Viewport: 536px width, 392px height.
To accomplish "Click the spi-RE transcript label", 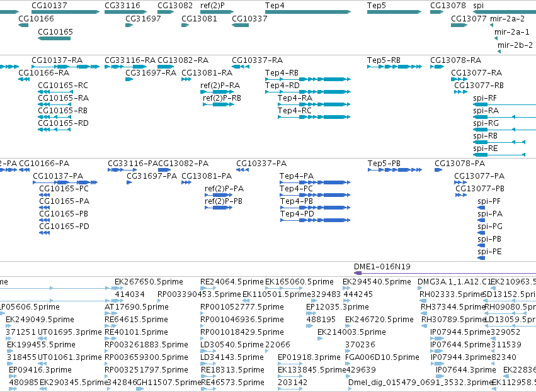I will point(486,148).
